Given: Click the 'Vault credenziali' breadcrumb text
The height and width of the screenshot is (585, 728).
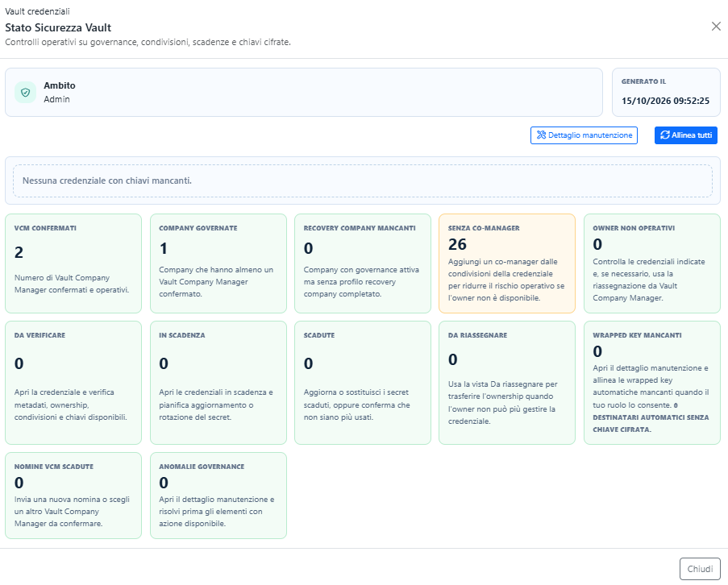Looking at the screenshot, I should point(38,11).
